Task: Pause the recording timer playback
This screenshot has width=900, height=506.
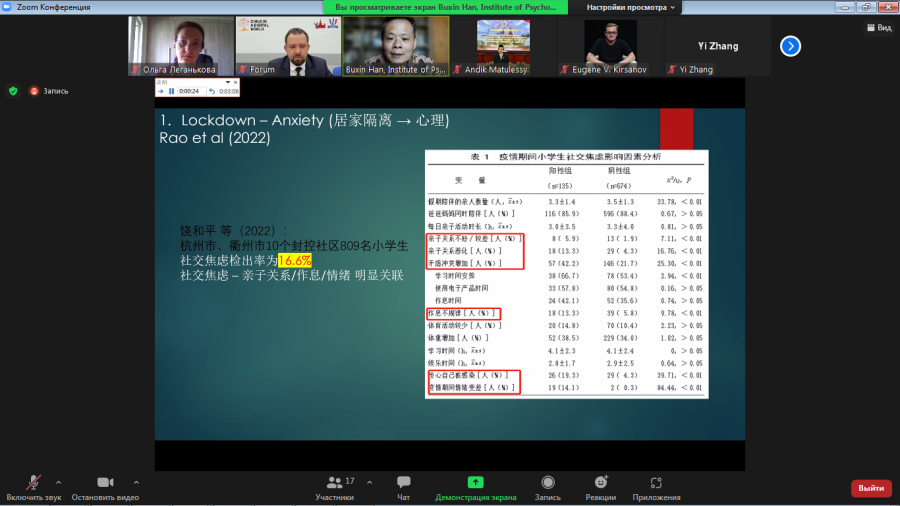Action: [171, 91]
